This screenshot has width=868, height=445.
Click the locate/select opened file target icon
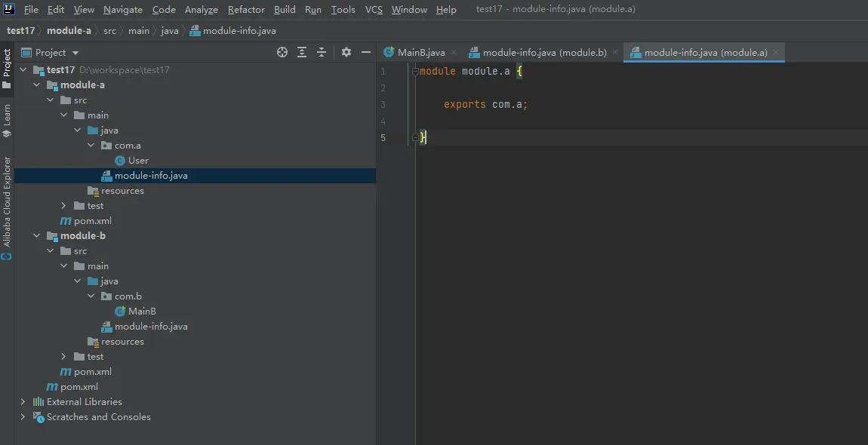(282, 52)
